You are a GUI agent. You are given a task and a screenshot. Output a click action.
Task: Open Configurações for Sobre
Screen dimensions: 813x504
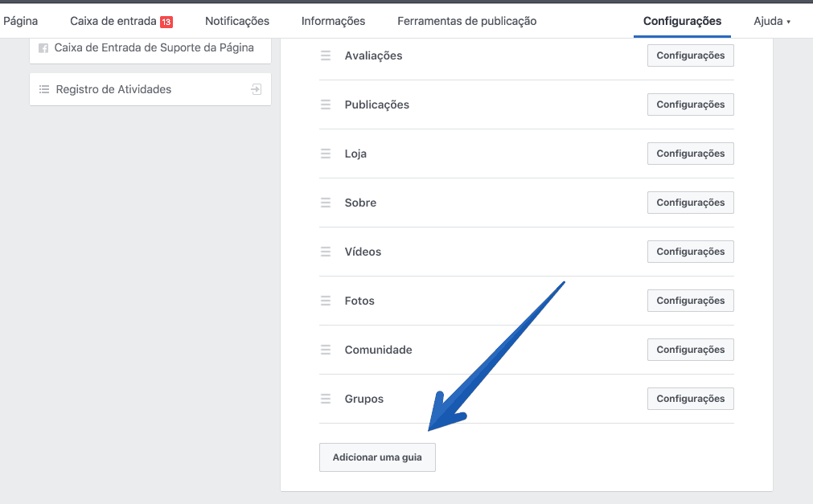pyautogui.click(x=691, y=203)
